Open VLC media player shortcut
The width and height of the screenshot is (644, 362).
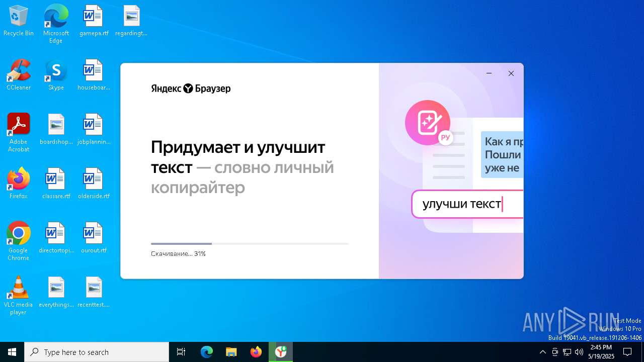click(19, 296)
